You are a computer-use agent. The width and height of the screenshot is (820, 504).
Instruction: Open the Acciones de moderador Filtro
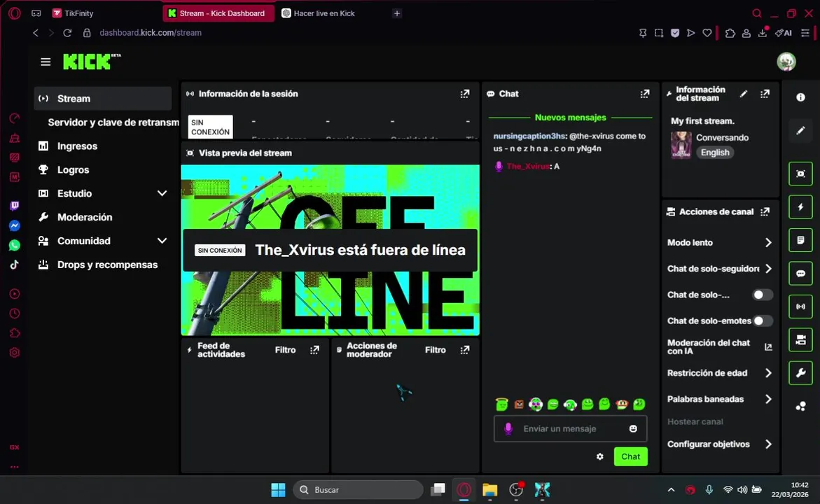pos(435,350)
